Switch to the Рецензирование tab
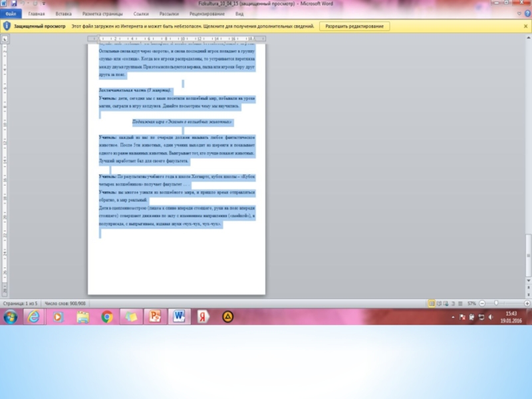The width and height of the screenshot is (532, 399). [207, 14]
